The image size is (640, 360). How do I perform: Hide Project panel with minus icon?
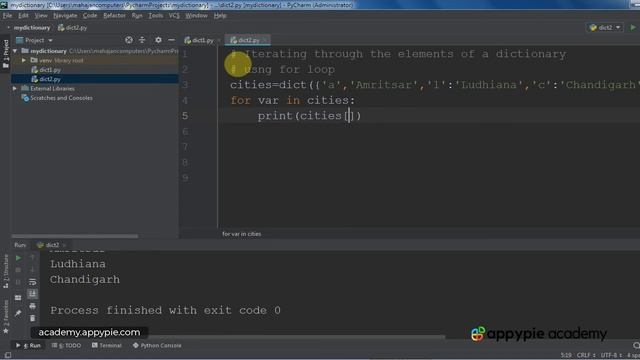point(172,40)
